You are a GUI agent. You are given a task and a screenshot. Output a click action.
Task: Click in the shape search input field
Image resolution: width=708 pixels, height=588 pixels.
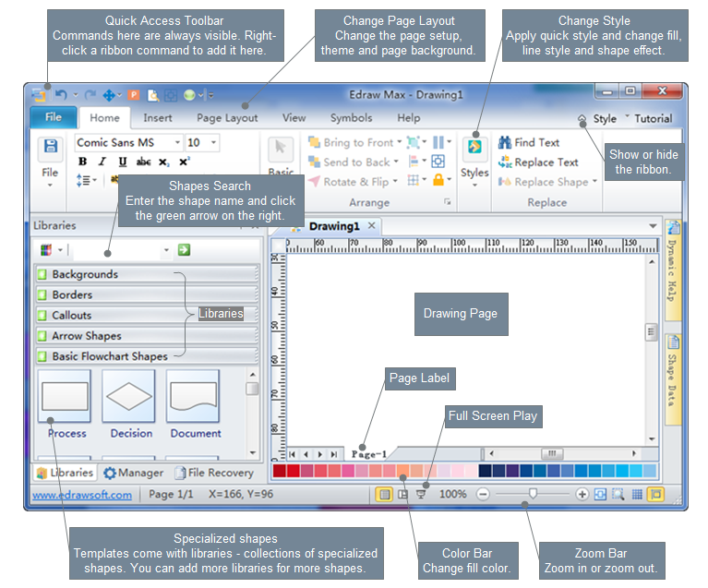(x=116, y=250)
